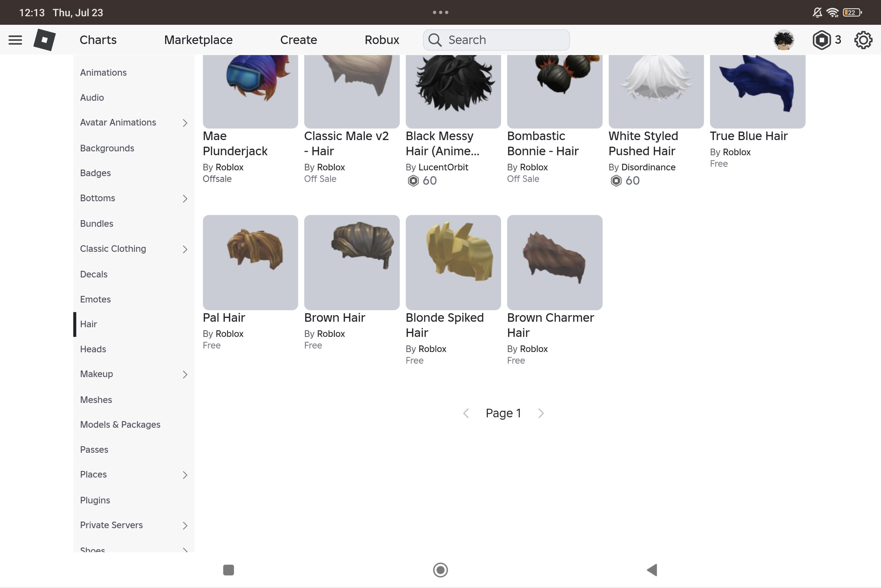Open the Black Messy Hair thumbnail
Viewport: 881px width, 588px height.
[x=454, y=92]
